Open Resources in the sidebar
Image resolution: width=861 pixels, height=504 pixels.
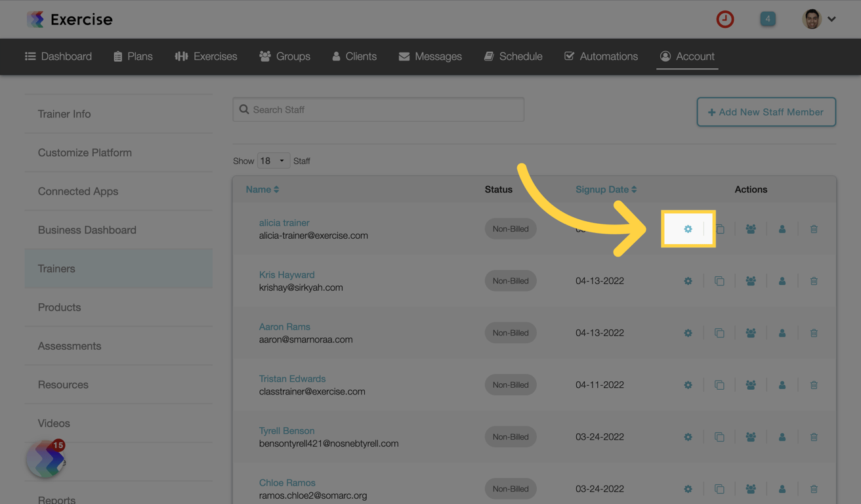coord(119,385)
